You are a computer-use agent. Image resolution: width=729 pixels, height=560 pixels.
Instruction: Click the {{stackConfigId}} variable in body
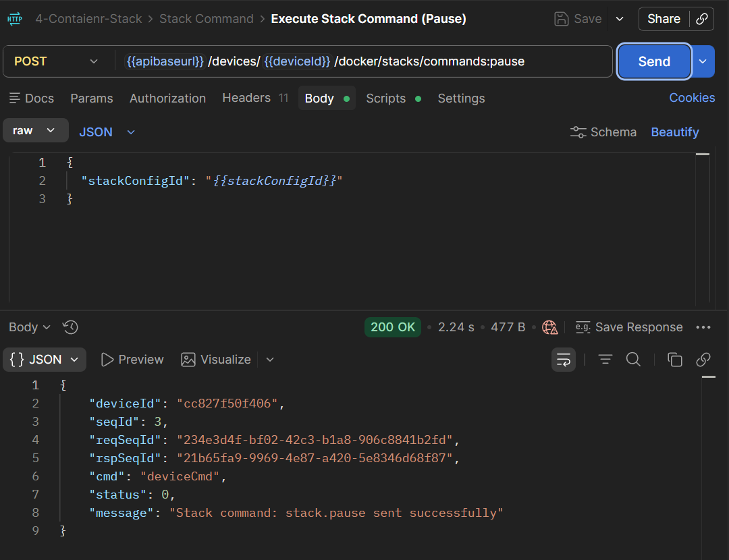[x=274, y=181]
